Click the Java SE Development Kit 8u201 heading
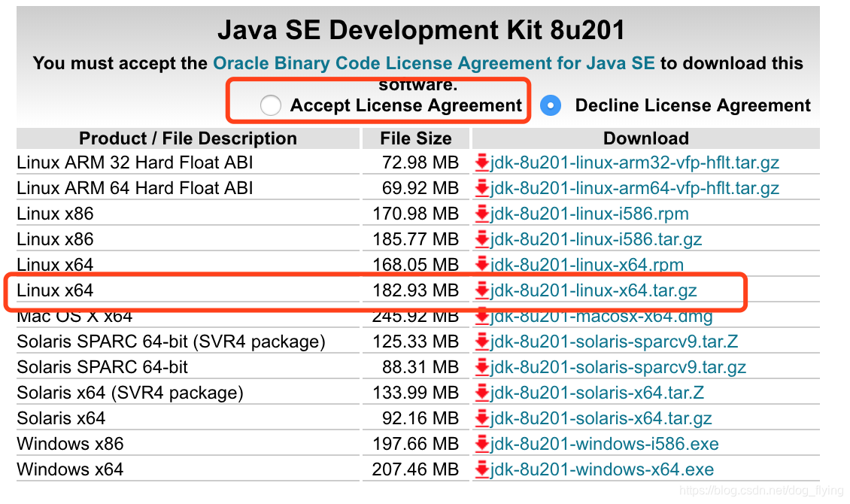The width and height of the screenshot is (850, 504). [x=421, y=30]
